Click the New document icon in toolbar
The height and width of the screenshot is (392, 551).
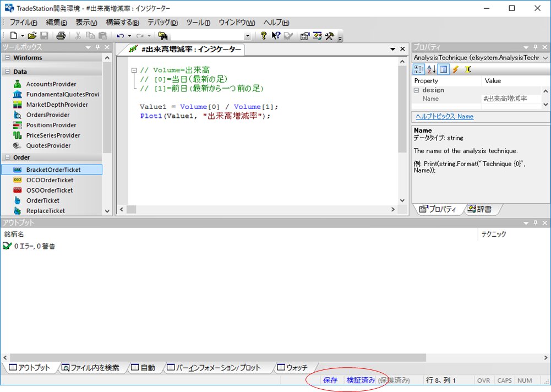coord(13,35)
